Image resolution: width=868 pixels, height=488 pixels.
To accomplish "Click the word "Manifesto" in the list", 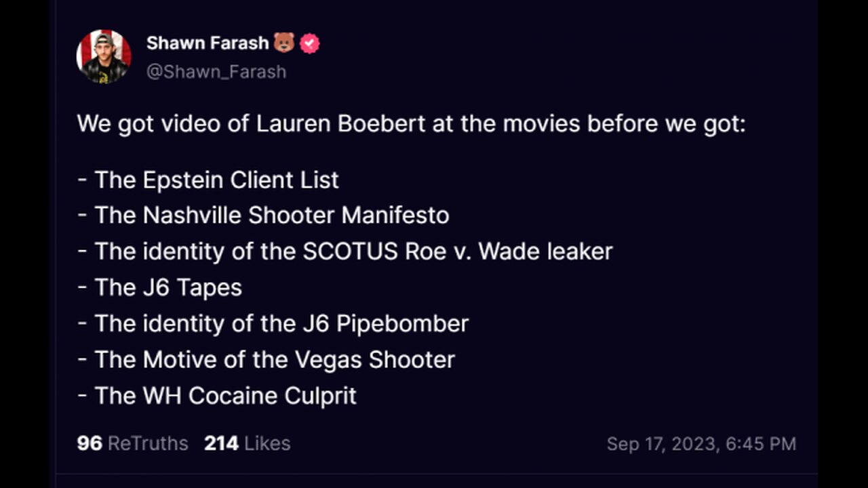I will (x=395, y=216).
